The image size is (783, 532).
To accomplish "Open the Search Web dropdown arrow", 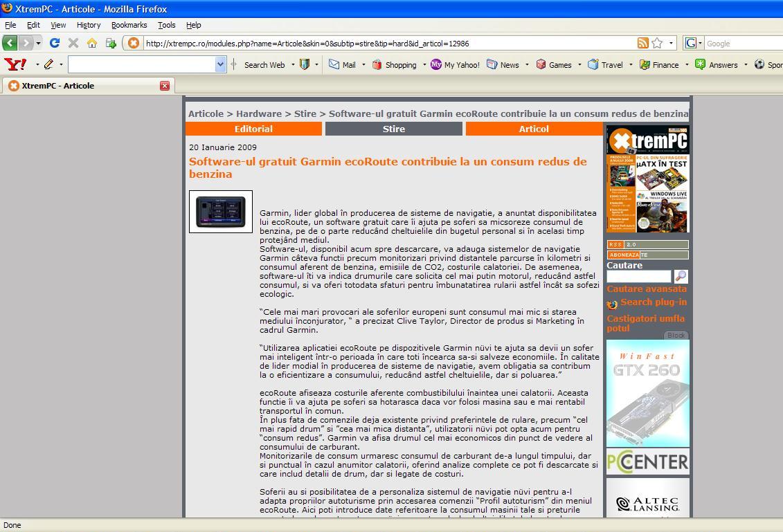I will [293, 64].
